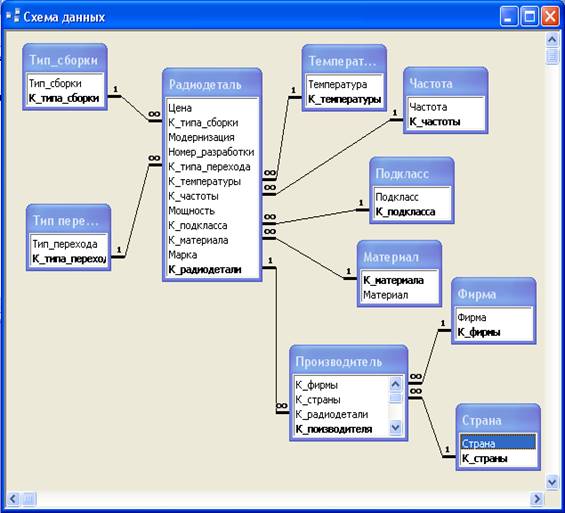565x513 pixels.
Task: Click the Радиодеталь table title bar
Action: click(212, 84)
